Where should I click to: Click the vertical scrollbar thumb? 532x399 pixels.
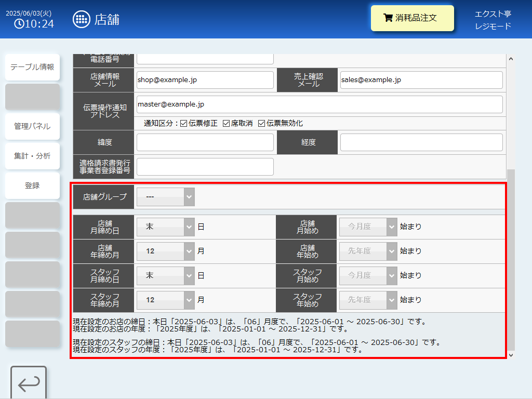click(511, 260)
